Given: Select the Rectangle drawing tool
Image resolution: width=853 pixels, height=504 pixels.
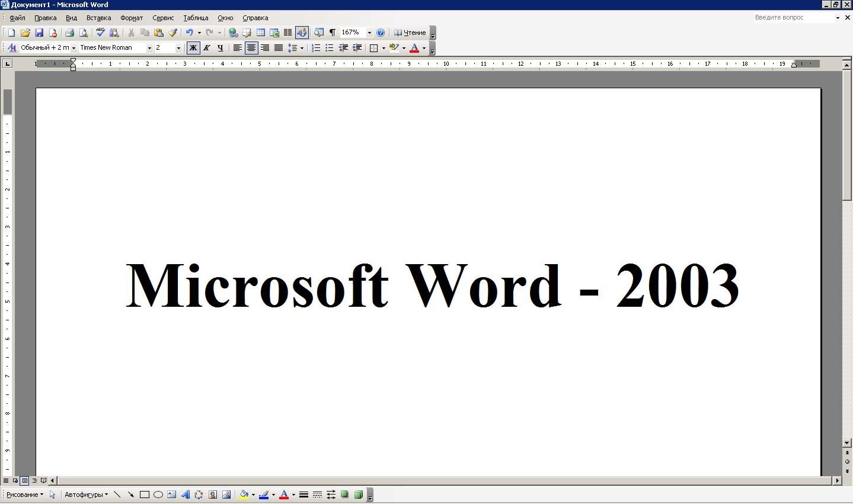Looking at the screenshot, I should pos(144,495).
